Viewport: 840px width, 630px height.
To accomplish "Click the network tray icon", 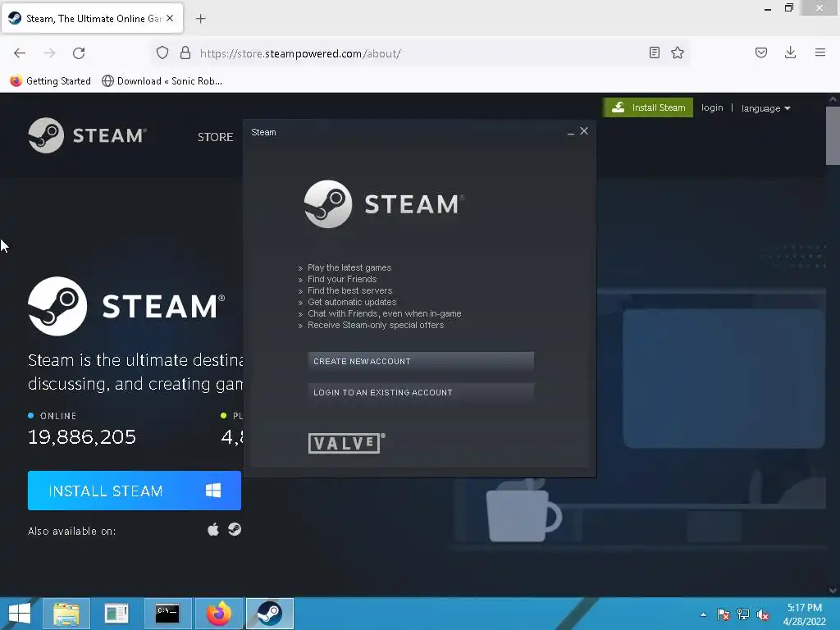I will click(x=743, y=614).
